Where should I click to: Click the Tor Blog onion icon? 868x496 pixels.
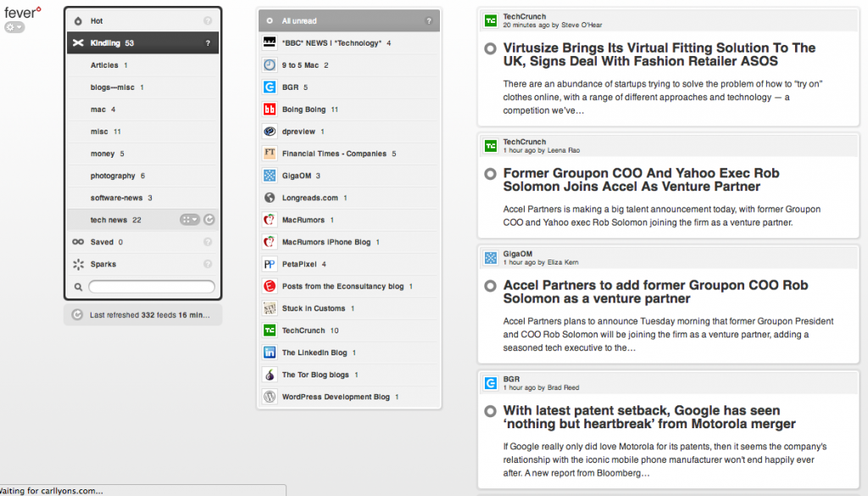269,375
